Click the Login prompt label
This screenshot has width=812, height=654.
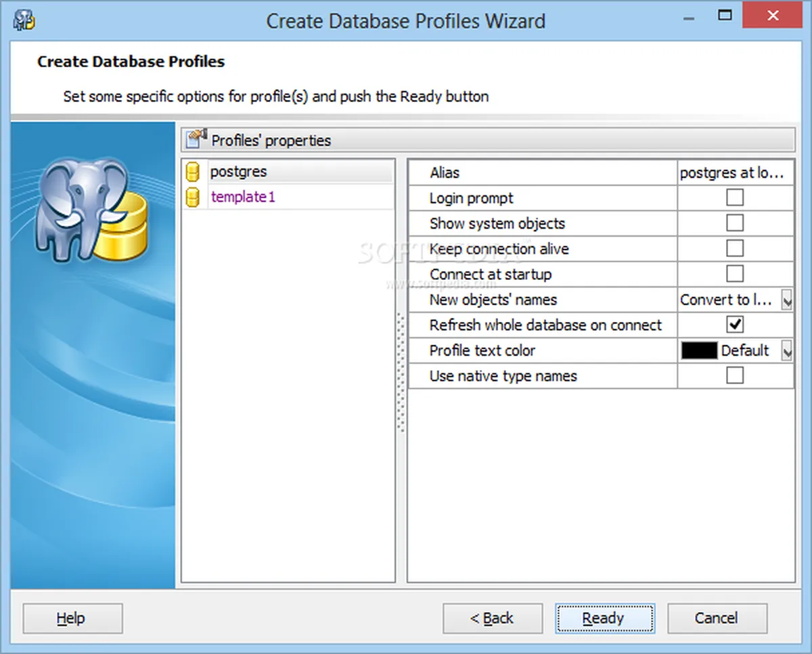(472, 198)
